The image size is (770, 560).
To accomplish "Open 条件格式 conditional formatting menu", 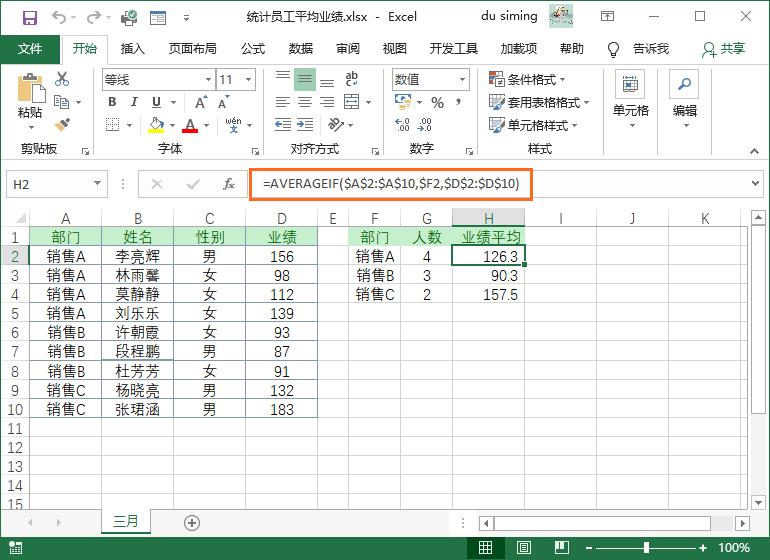I will [527, 79].
